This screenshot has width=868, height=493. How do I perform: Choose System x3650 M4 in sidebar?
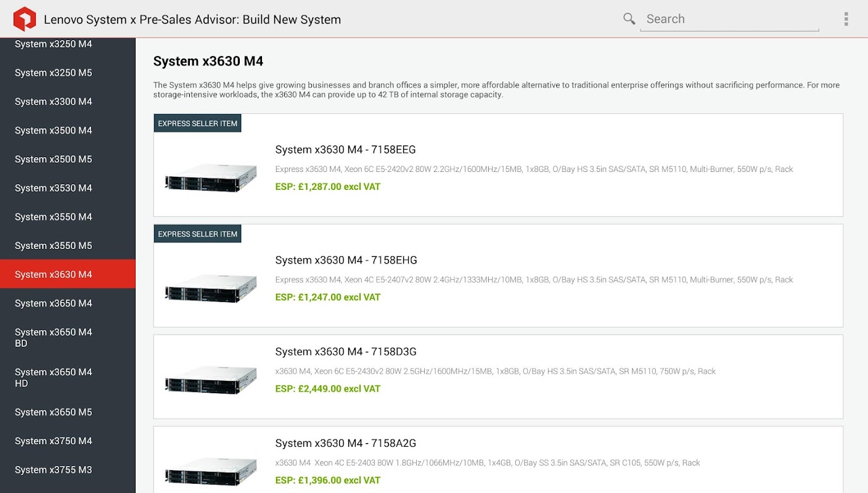pyautogui.click(x=68, y=303)
